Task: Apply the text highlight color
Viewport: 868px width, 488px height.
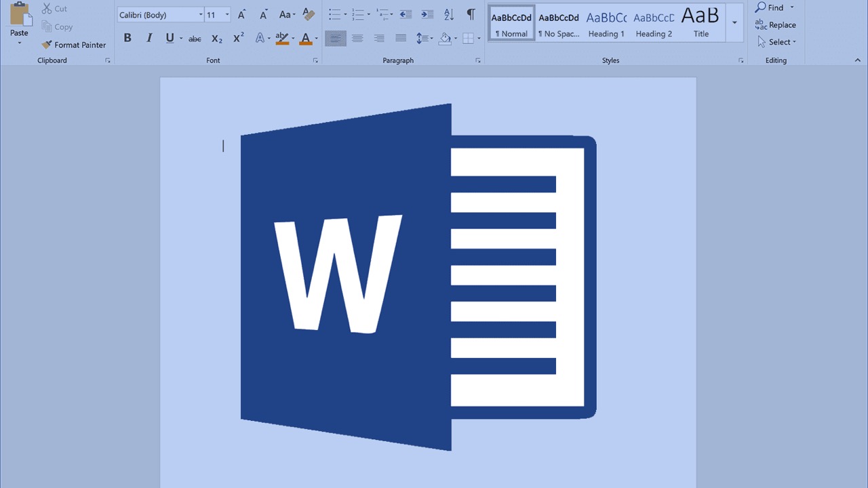Action: [x=282, y=39]
